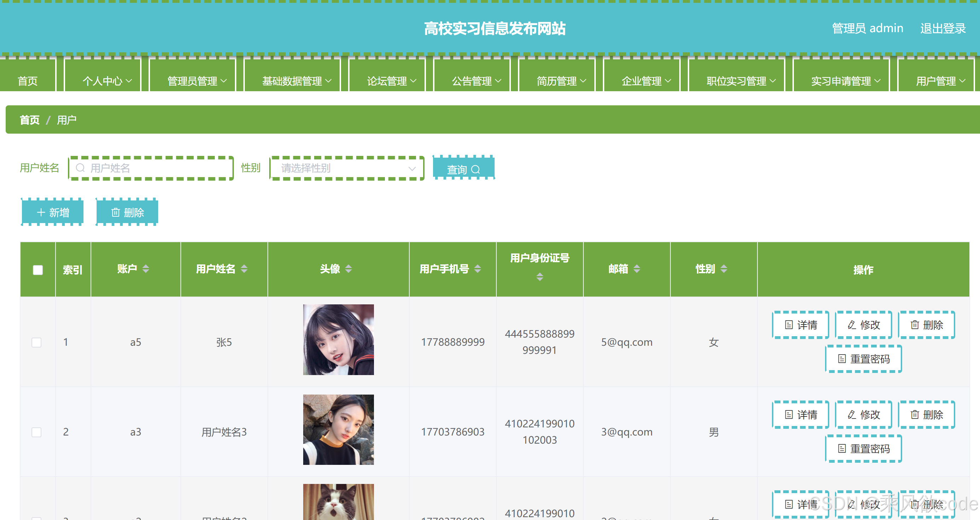
Task: Click 邮箱 column sort icon
Action: pos(636,269)
